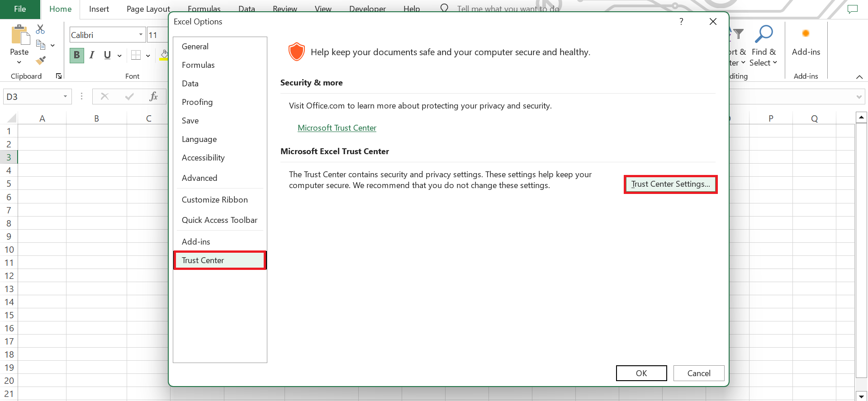868x401 pixels.
Task: Click the Find & Select magnifier icon
Action: [x=764, y=34]
